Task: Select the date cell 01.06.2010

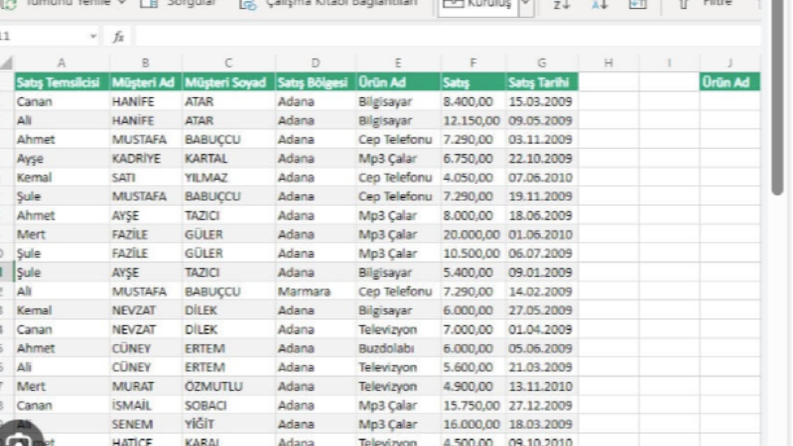Action: click(x=542, y=235)
